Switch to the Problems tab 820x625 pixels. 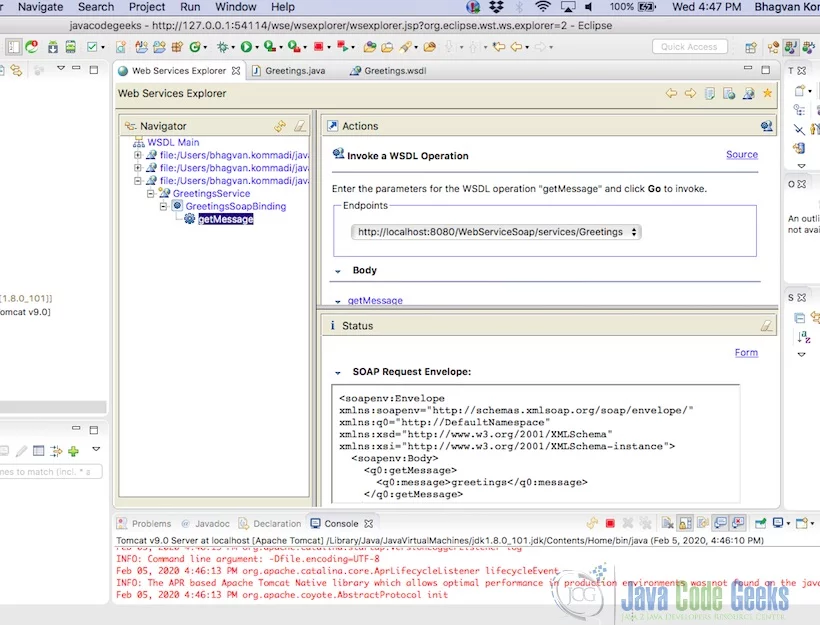click(145, 524)
